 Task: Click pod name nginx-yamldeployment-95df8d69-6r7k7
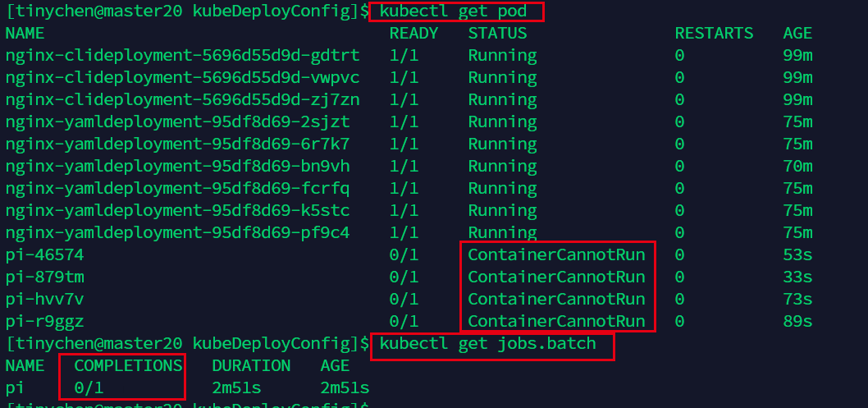[177, 144]
